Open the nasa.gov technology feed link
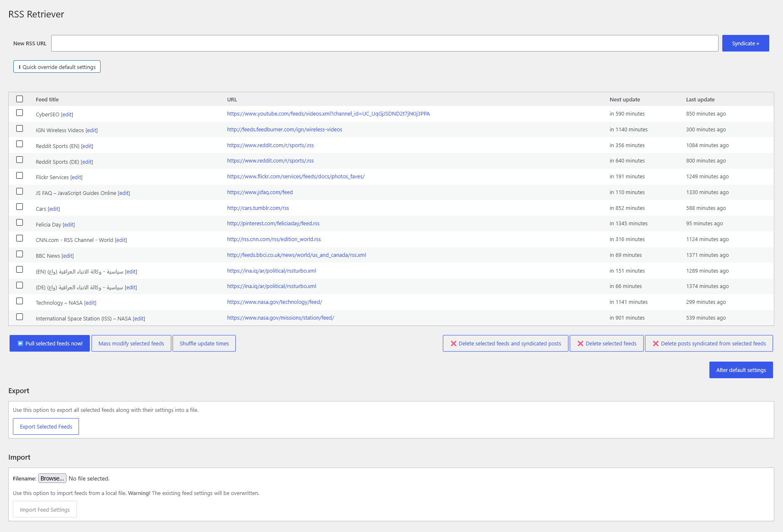The width and height of the screenshot is (783, 532). pyautogui.click(x=274, y=302)
